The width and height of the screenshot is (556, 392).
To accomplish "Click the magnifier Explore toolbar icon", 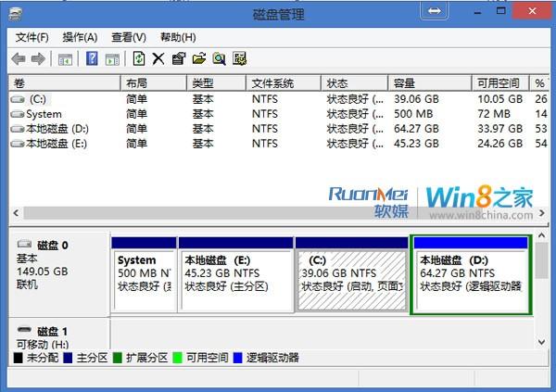I will pos(219,58).
